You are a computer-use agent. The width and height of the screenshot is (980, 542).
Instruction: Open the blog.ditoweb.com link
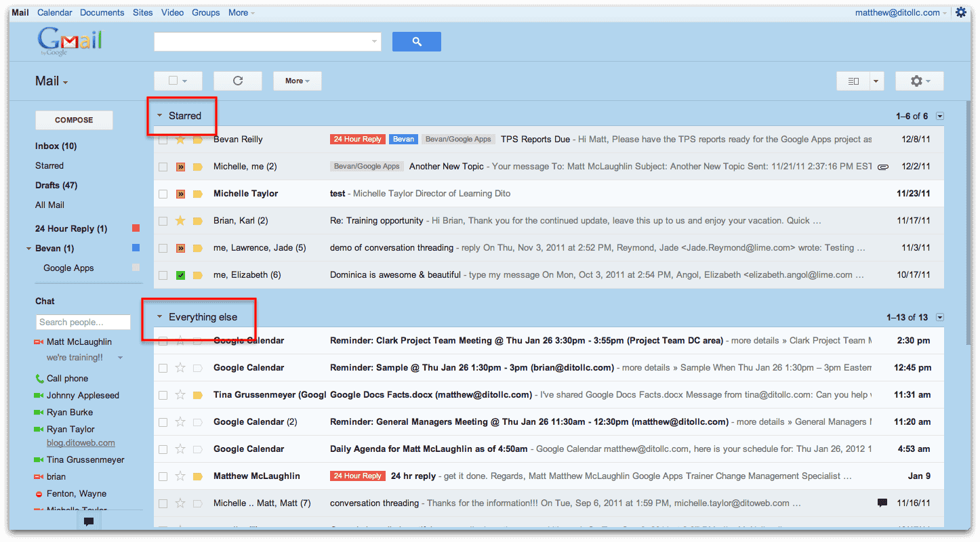click(x=81, y=442)
